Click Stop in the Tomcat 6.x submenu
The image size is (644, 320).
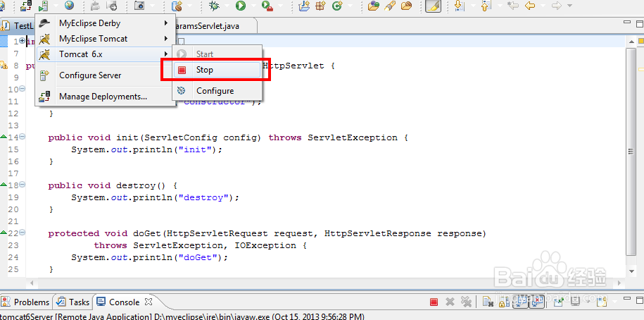coord(217,70)
